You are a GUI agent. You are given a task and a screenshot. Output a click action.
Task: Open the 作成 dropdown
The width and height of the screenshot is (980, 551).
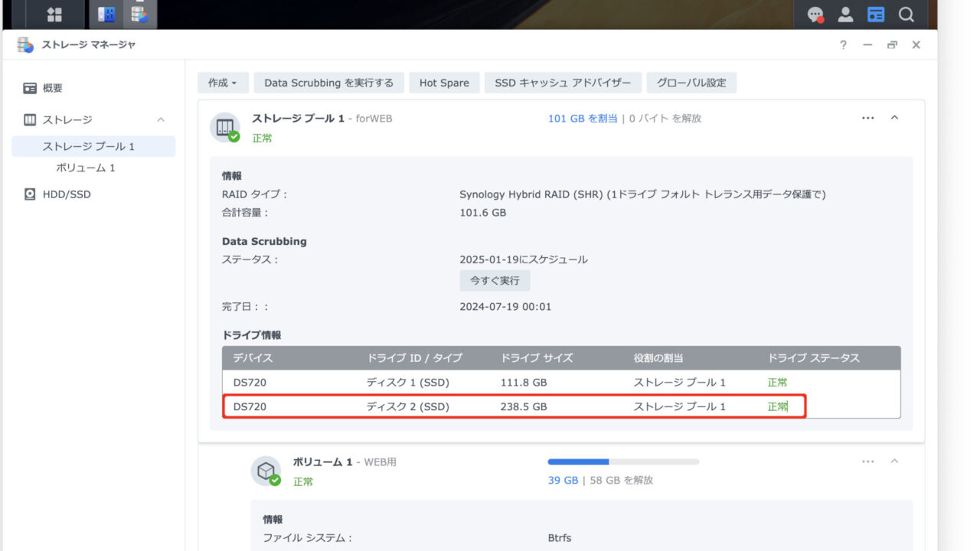click(x=223, y=83)
